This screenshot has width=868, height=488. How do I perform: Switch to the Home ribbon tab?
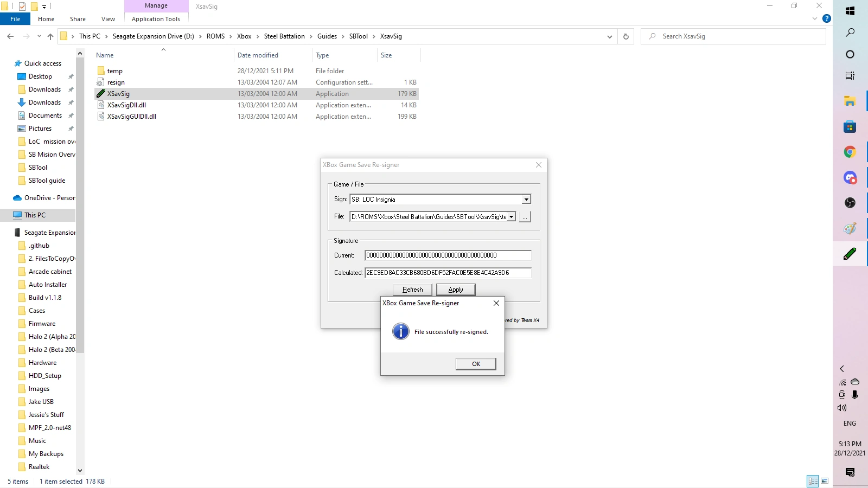46,19
